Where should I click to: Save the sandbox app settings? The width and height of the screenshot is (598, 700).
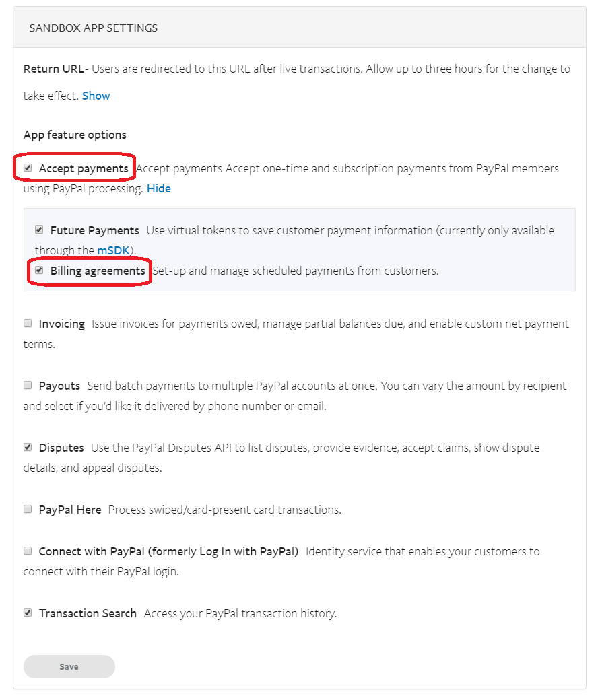69,666
